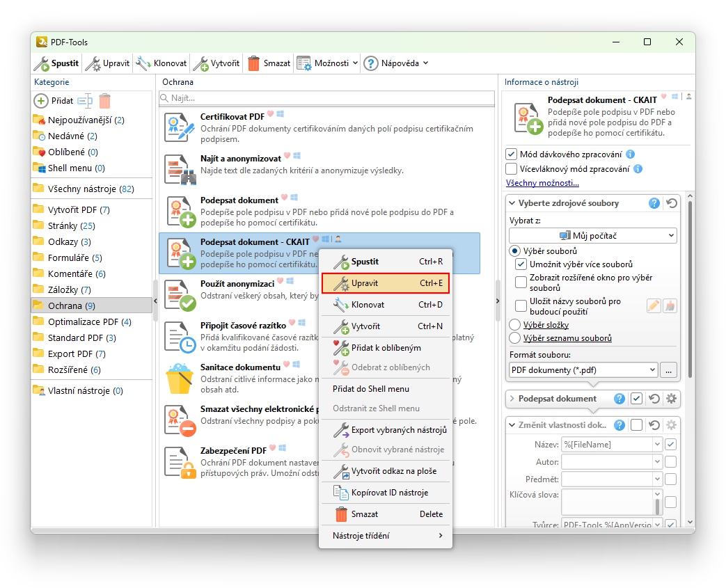Reset the Vyberte zdrojové soubory section
726x588 pixels.
coord(672,203)
